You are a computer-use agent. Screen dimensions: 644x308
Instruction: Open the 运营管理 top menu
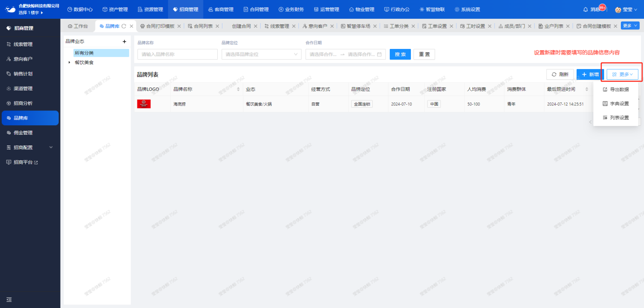pyautogui.click(x=326, y=9)
